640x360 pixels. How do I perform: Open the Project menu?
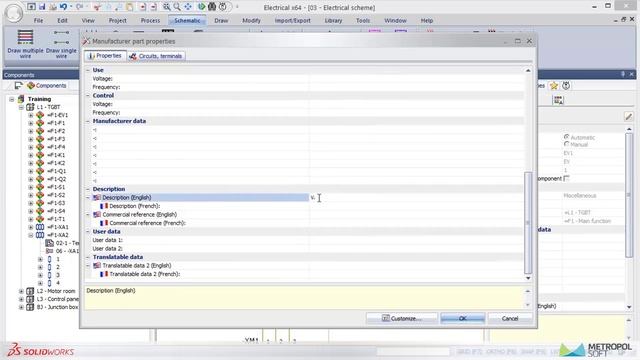[x=118, y=20]
